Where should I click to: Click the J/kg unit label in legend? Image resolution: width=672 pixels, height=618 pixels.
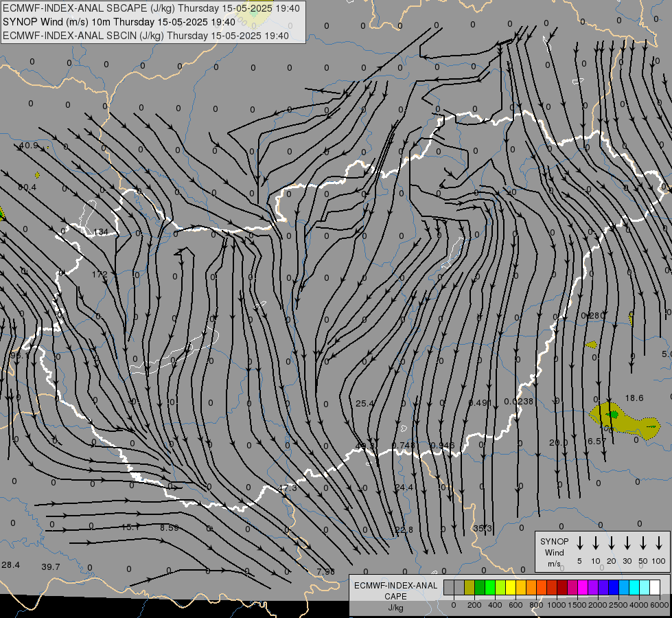click(x=395, y=608)
